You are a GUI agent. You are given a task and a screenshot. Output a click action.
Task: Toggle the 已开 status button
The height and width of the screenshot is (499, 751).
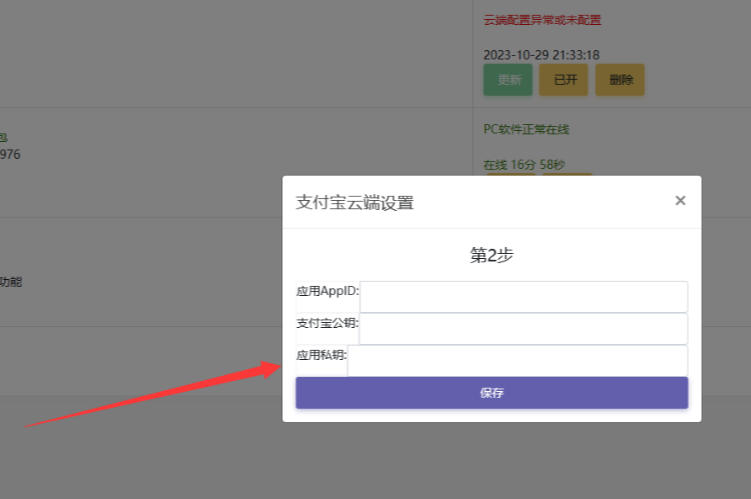click(x=564, y=79)
